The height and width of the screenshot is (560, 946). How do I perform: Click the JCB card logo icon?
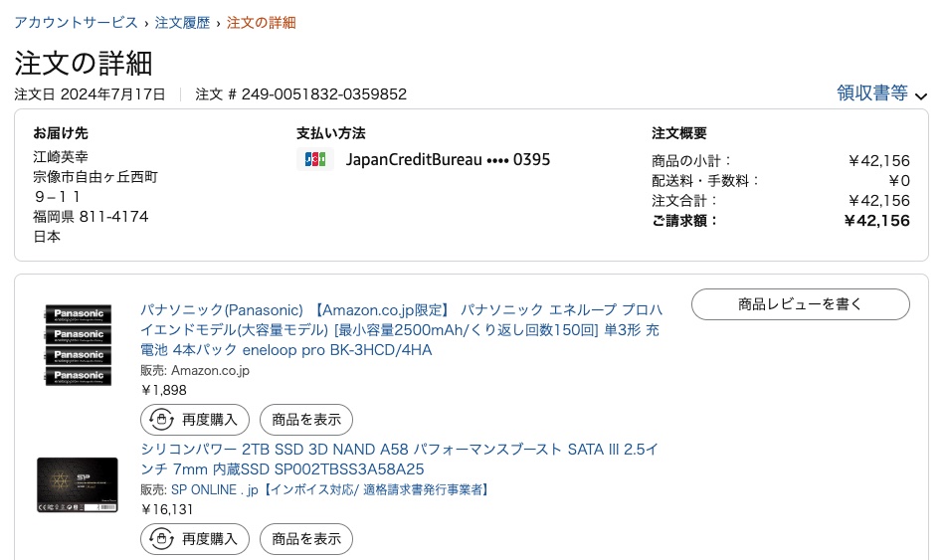[x=314, y=159]
